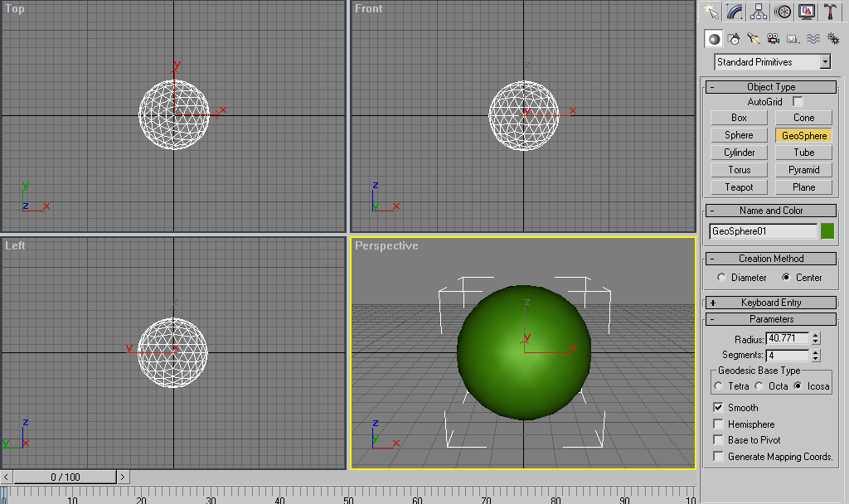Select the Geometry category icon

pyautogui.click(x=714, y=39)
